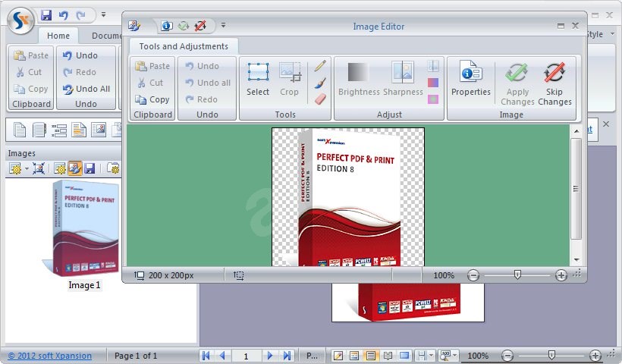Toggle the two-page book view in status bar
622x364 pixels.
pyautogui.click(x=388, y=356)
